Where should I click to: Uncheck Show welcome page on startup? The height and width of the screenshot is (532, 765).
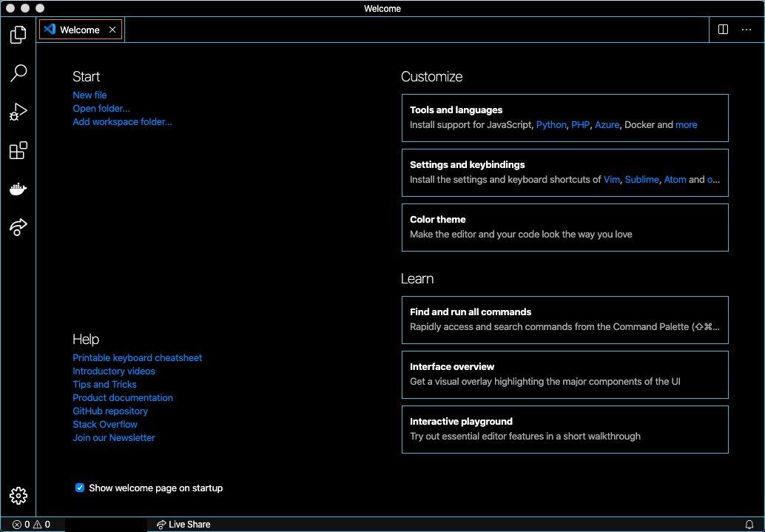click(80, 488)
